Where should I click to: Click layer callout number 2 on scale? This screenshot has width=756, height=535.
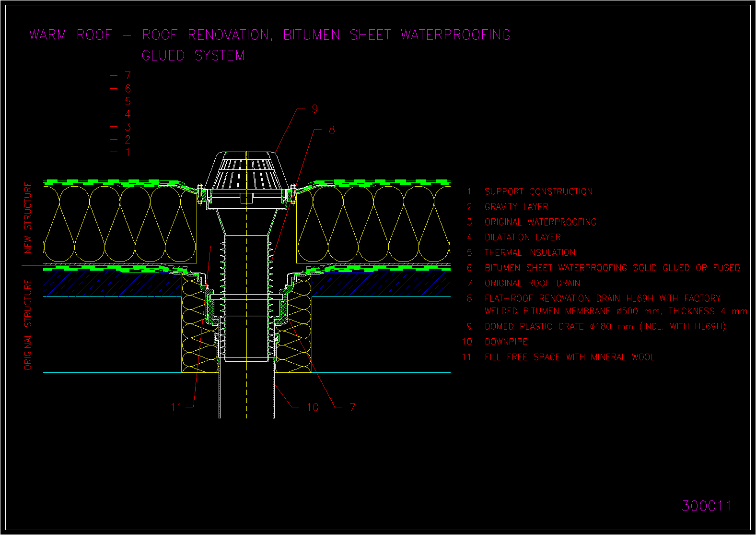[x=128, y=140]
